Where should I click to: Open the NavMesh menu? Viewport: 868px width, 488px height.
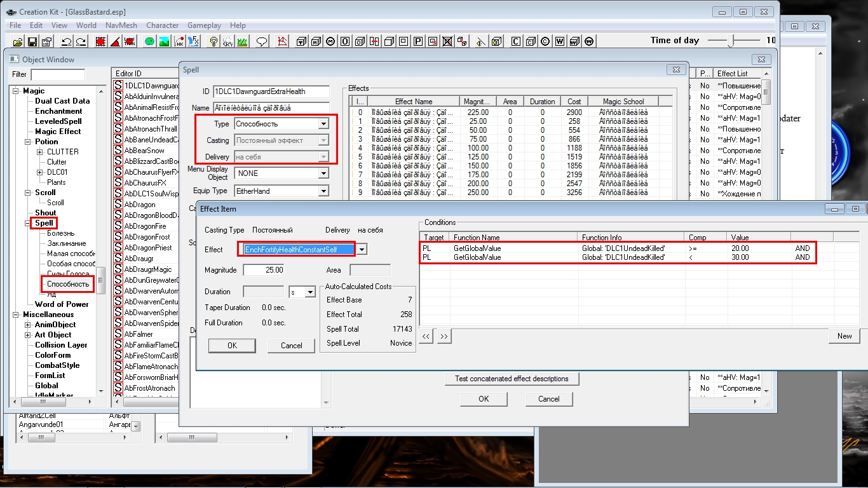[x=119, y=25]
